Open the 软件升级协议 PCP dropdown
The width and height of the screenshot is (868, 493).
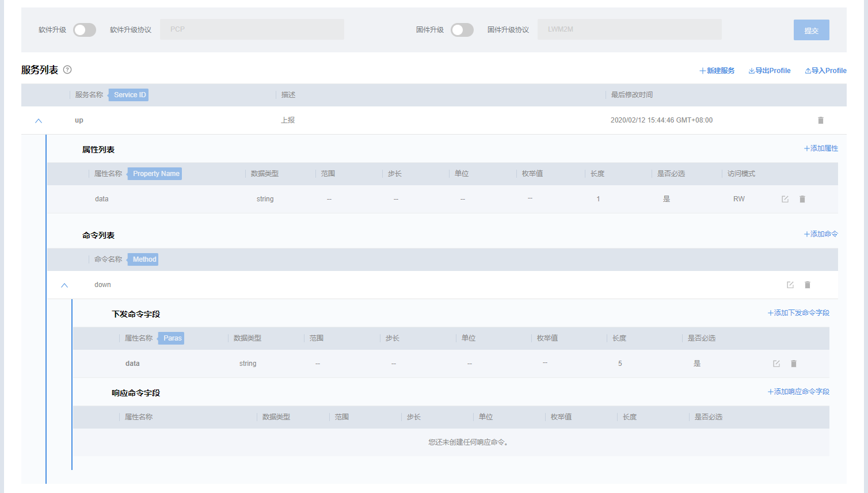[252, 29]
